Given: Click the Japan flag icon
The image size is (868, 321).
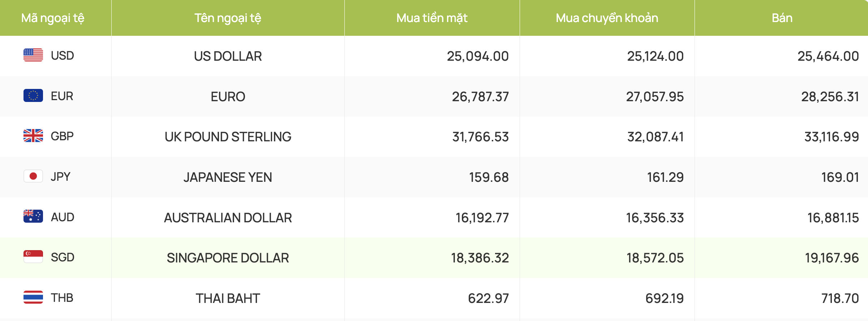Looking at the screenshot, I should pos(33,176).
